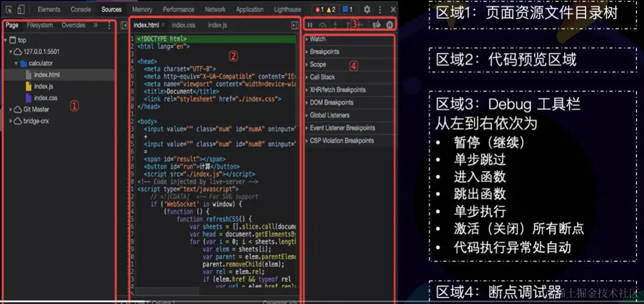Image resolution: width=644 pixels, height=304 pixels.
Task: Select the Sources panel tab
Action: pyautogui.click(x=112, y=9)
